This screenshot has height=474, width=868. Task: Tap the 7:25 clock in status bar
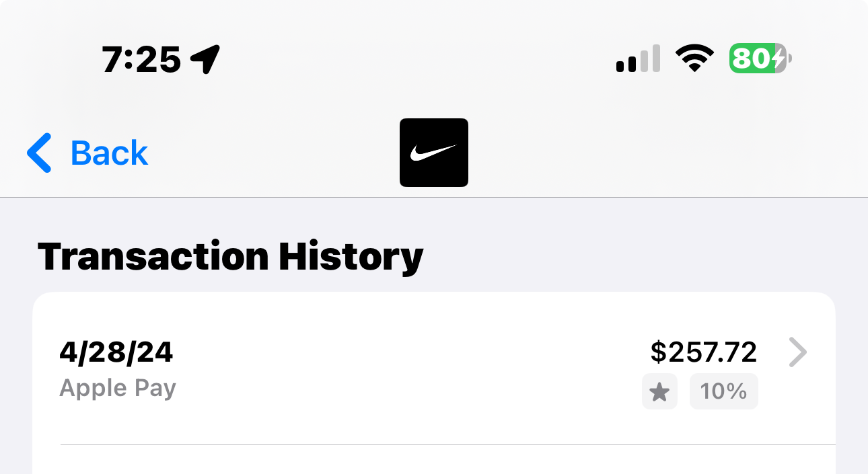(x=141, y=60)
